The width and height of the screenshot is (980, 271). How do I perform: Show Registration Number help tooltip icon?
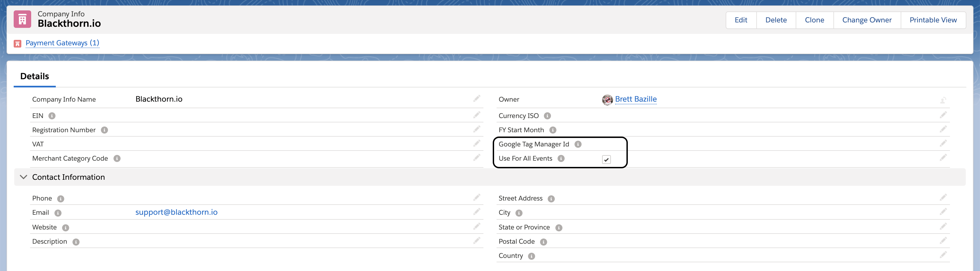(x=104, y=130)
